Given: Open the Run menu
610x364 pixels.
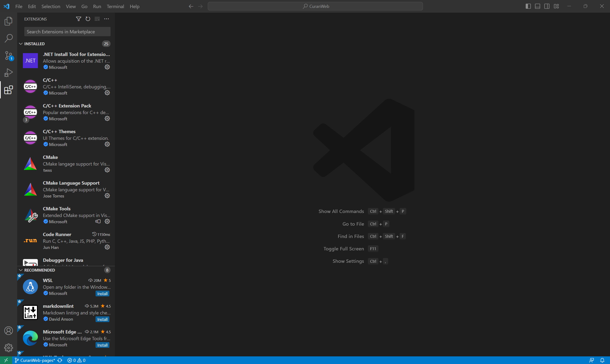Looking at the screenshot, I should tap(97, 6).
